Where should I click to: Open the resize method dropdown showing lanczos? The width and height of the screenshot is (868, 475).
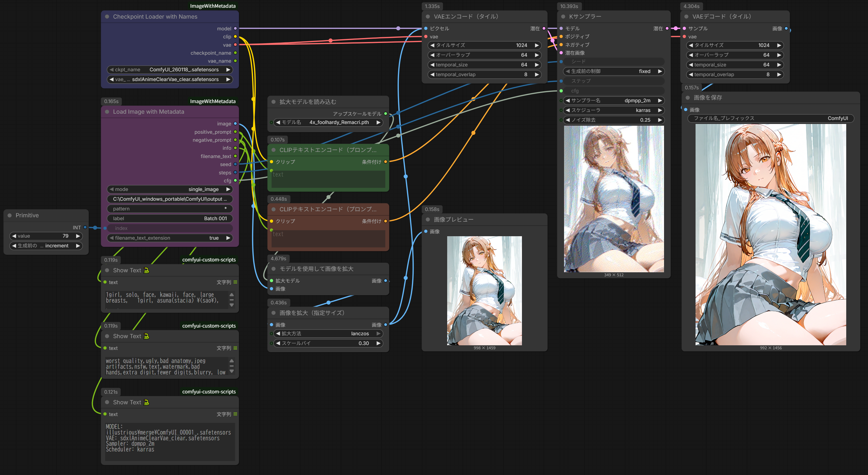[x=328, y=334]
